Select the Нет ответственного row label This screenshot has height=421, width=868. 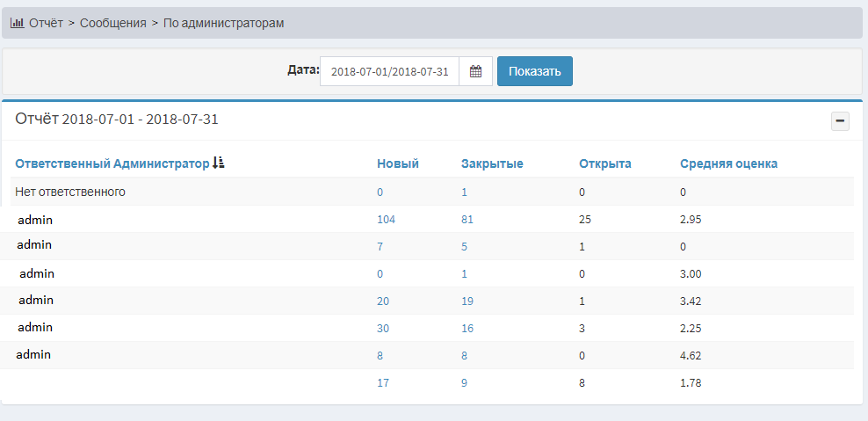[70, 192]
